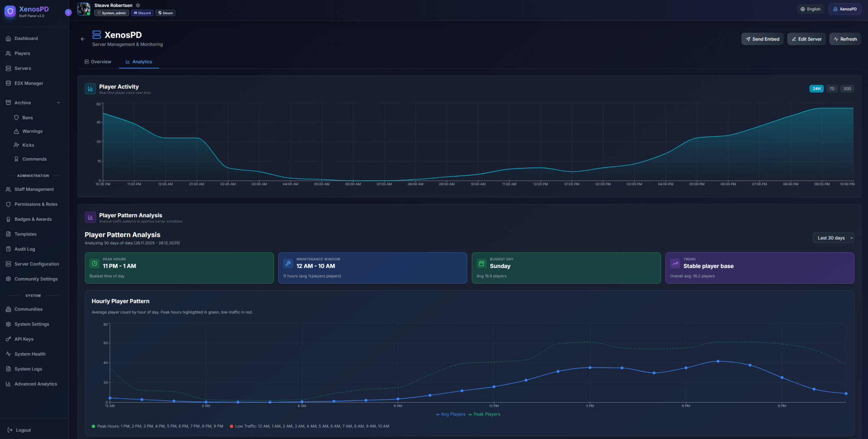Click the Edit Server button
This screenshot has height=439, width=868.
tap(807, 39)
